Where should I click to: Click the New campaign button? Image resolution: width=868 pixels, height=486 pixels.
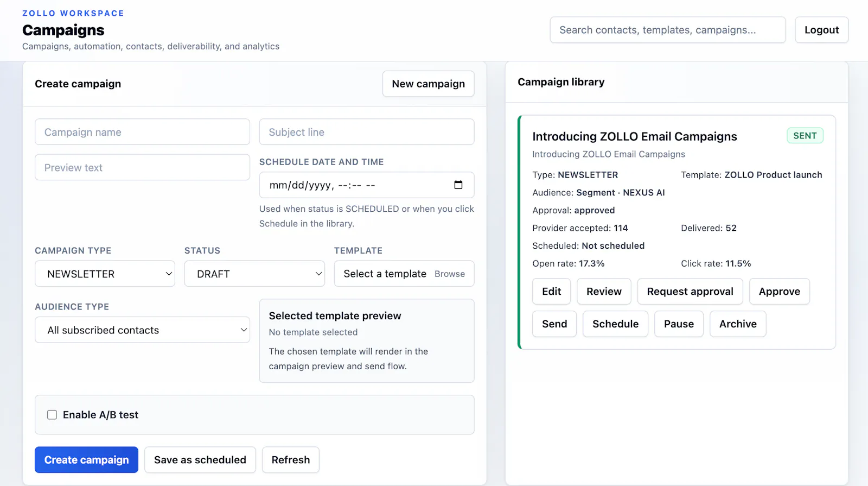[428, 84]
